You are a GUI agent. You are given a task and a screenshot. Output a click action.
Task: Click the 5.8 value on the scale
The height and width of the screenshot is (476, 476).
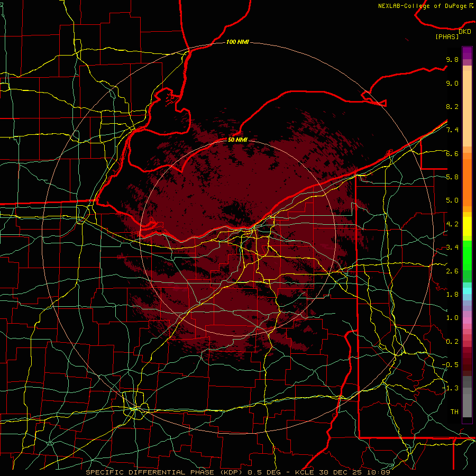(452, 177)
